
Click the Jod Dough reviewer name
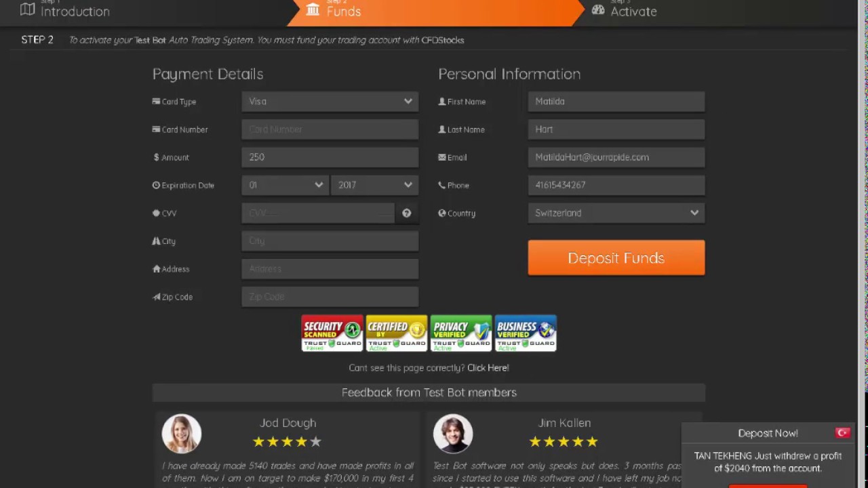pyautogui.click(x=288, y=423)
